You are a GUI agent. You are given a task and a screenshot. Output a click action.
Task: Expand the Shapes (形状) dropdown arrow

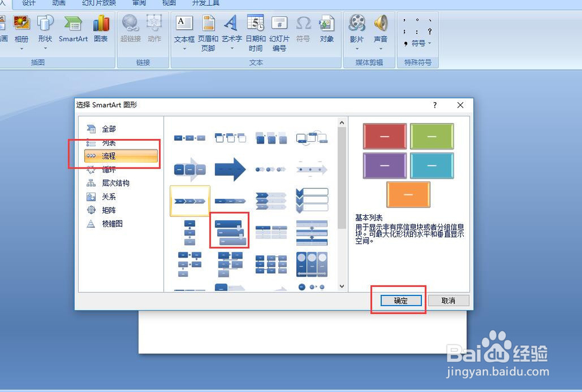point(45,49)
